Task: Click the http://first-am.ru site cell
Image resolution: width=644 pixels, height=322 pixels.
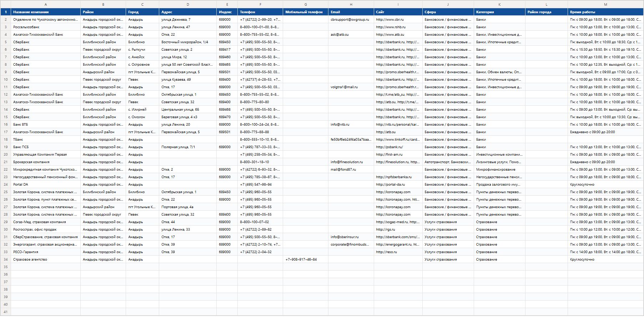Action: 398,155
